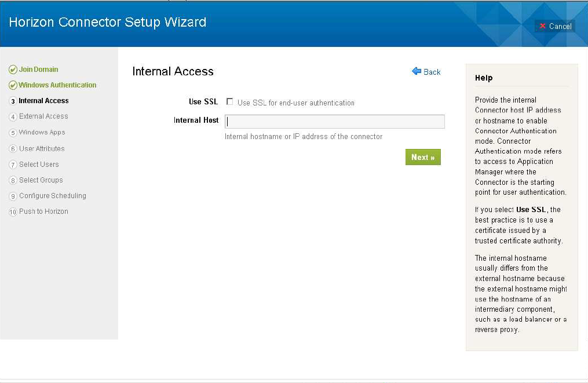Cancel the setup wizard
The image size is (588, 383).
555,26
